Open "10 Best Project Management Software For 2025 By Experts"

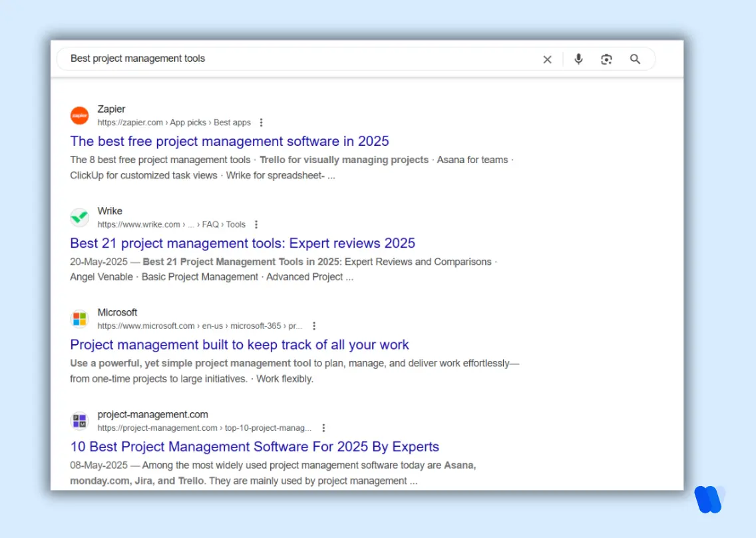[x=254, y=447]
